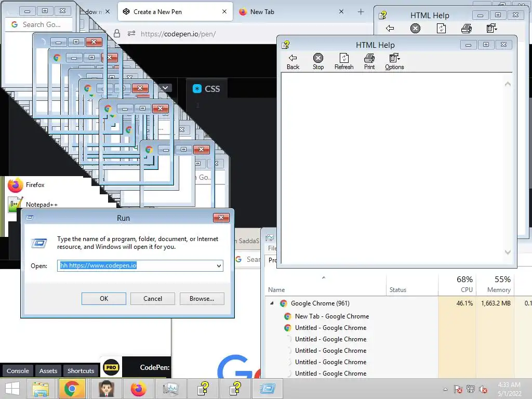Click options icon in rear HTML Help window

point(491,29)
